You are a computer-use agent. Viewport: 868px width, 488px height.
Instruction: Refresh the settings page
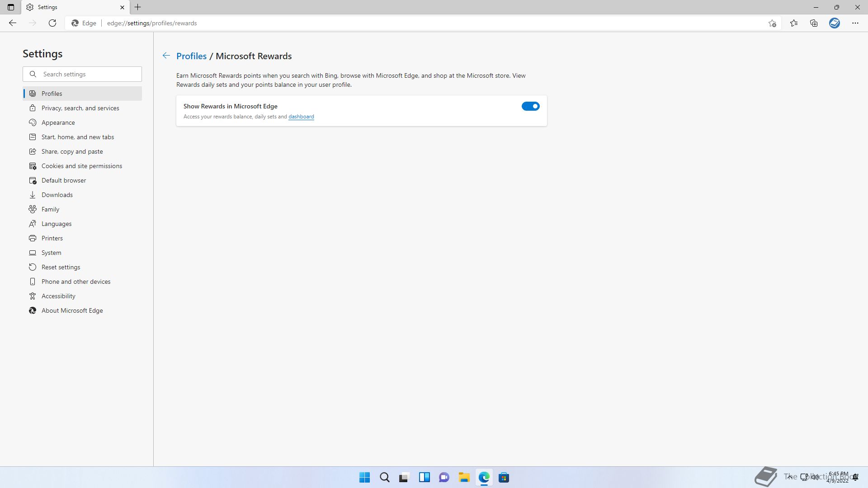tap(52, 23)
